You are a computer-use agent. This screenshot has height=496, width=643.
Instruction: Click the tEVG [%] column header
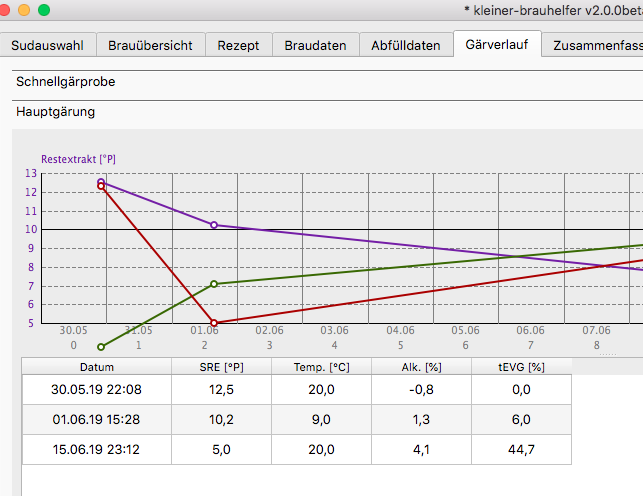pyautogui.click(x=521, y=365)
